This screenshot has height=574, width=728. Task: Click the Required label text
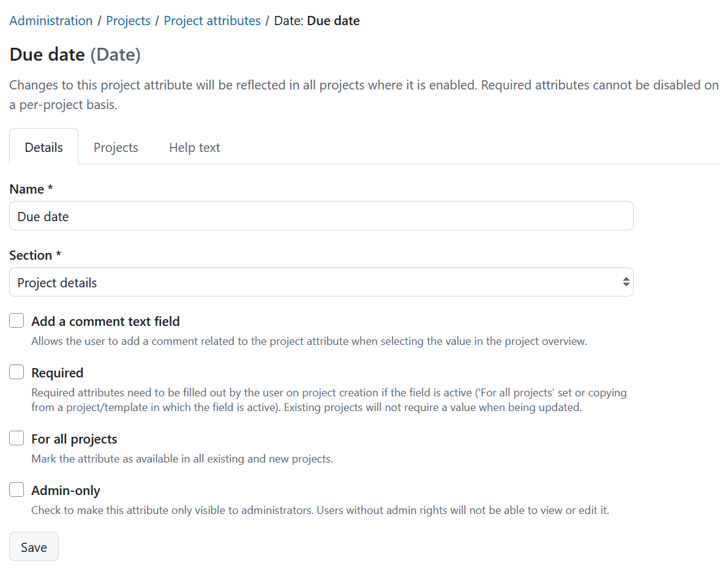(58, 373)
